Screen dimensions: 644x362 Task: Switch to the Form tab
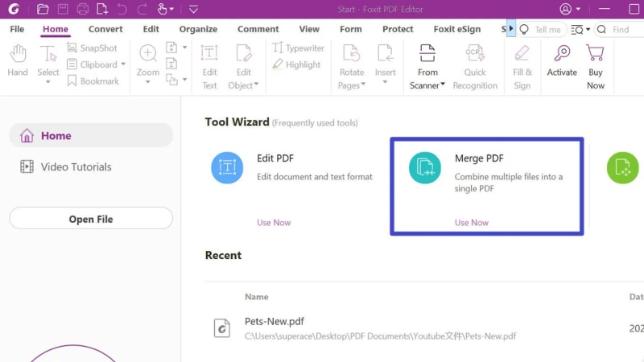pyautogui.click(x=351, y=29)
